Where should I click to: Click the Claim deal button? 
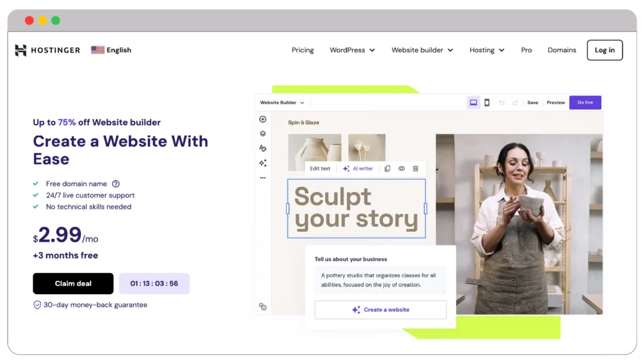[x=73, y=283]
